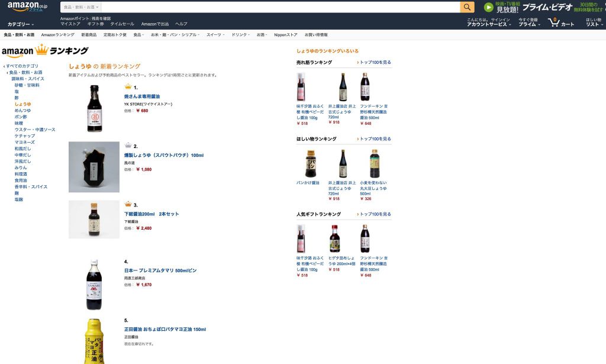The width and height of the screenshot is (606, 364).
Task: Expand the ドリンク submenu in nav bar
Action: (x=240, y=35)
